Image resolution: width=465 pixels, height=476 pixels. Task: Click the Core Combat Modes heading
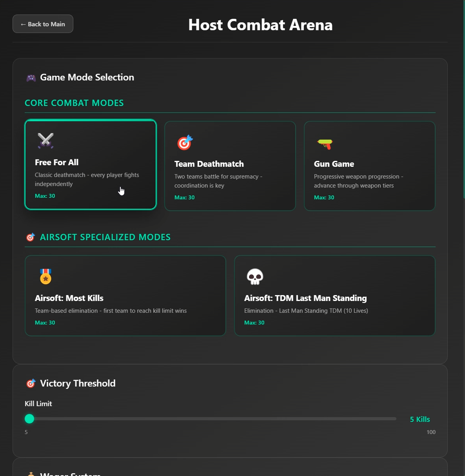point(74,103)
